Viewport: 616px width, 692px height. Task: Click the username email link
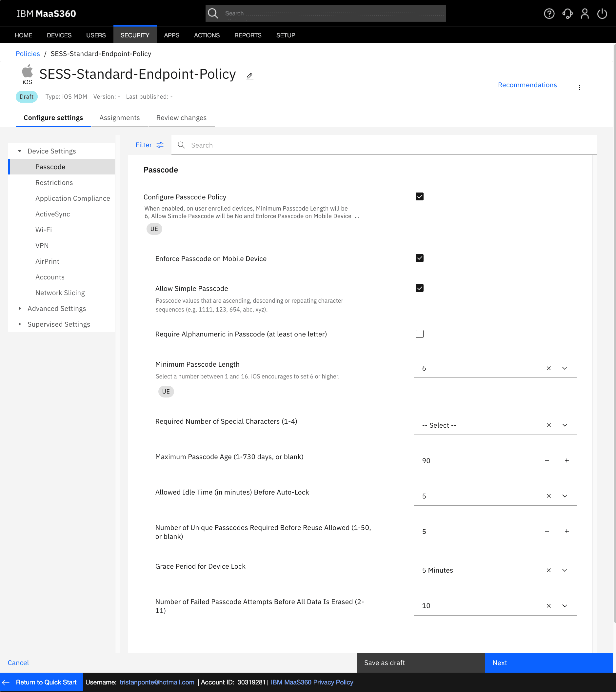coord(157,682)
